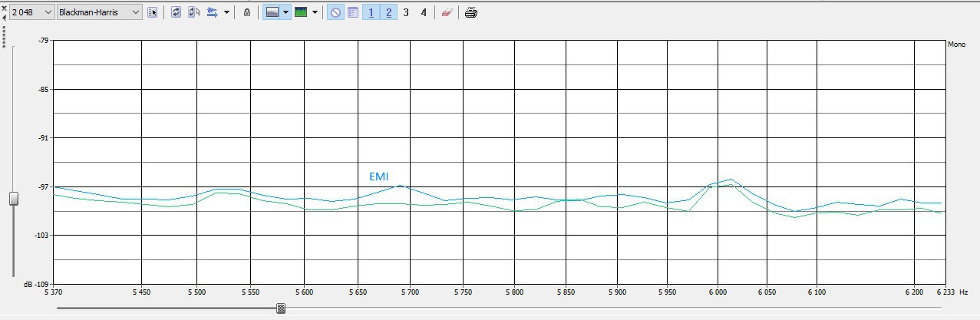Viewport: 980px width, 320px height.
Task: Click the -85 dB axis label
Action: [x=43, y=90]
